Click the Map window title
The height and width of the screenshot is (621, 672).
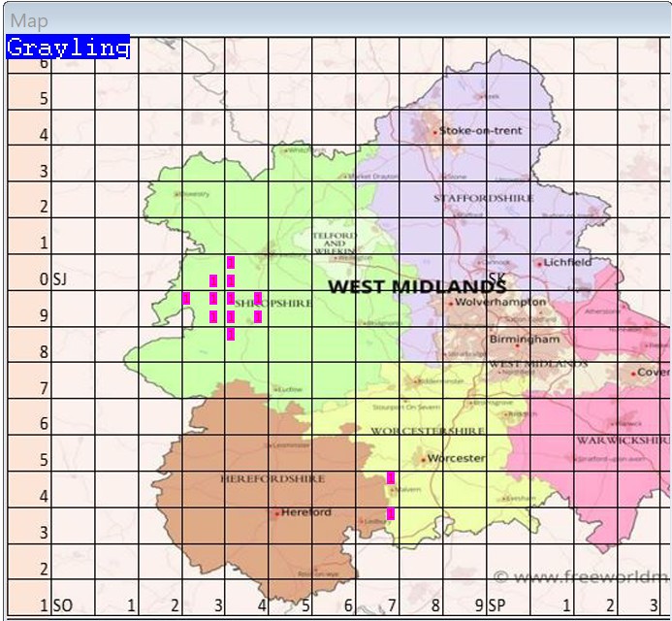click(x=29, y=20)
